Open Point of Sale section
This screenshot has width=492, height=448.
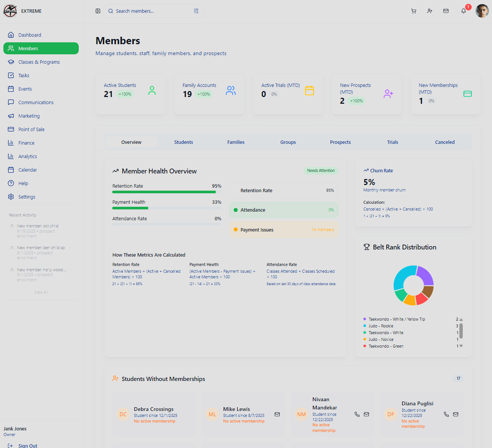click(41, 129)
